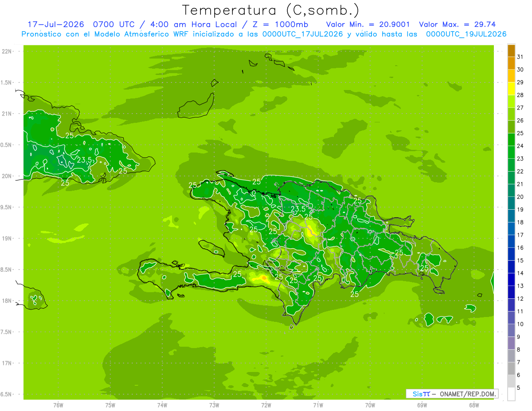Click the legend scale value "30"

[x=520, y=70]
